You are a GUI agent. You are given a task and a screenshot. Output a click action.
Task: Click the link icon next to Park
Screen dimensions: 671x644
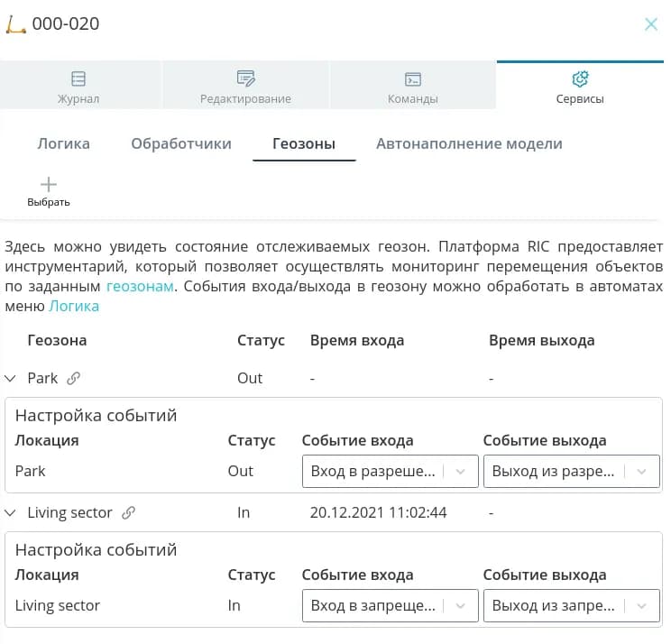(74, 379)
